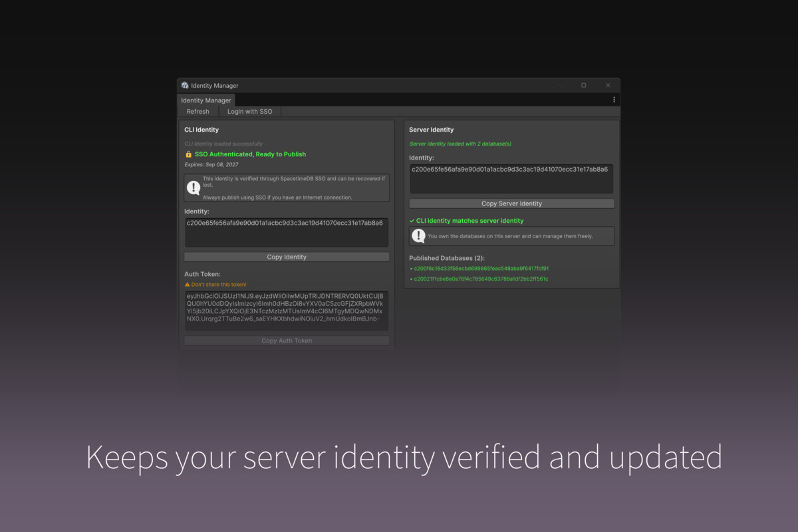Click the green checkmark by identity match
The width and height of the screenshot is (798, 532).
[412, 221]
